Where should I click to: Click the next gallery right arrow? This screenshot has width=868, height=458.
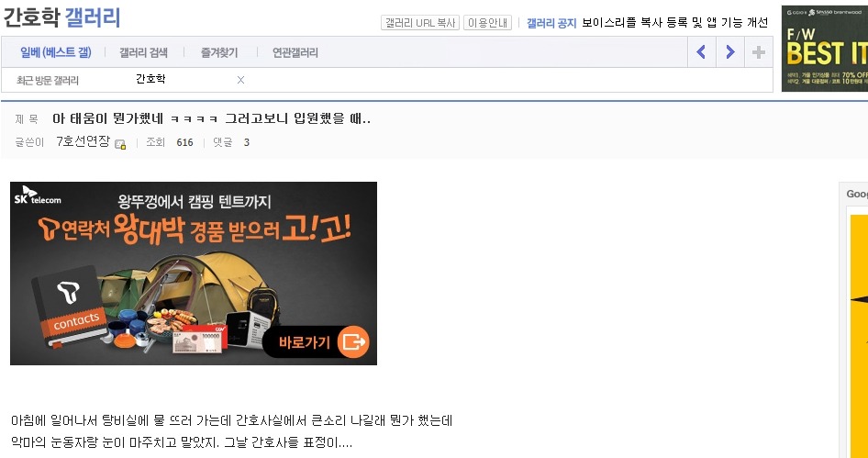point(730,52)
